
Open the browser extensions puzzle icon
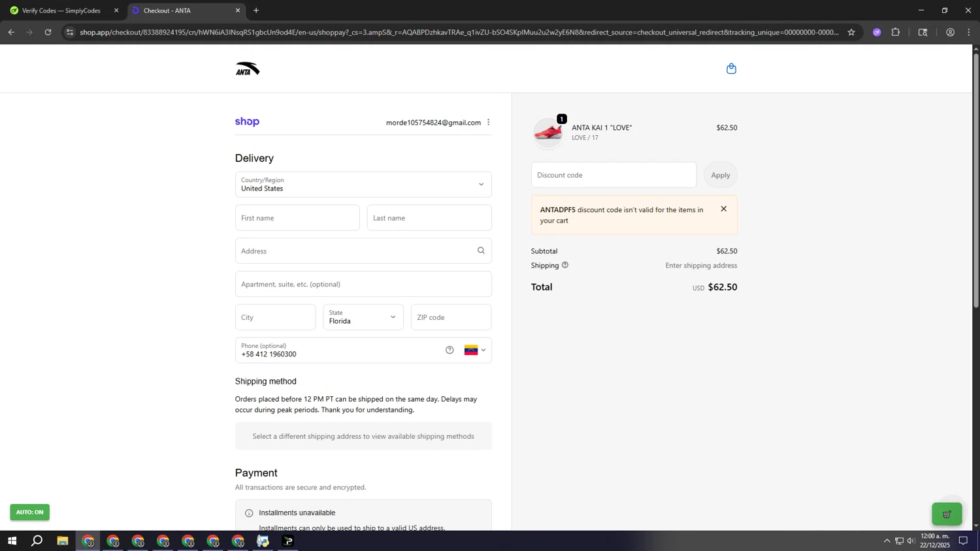[896, 32]
